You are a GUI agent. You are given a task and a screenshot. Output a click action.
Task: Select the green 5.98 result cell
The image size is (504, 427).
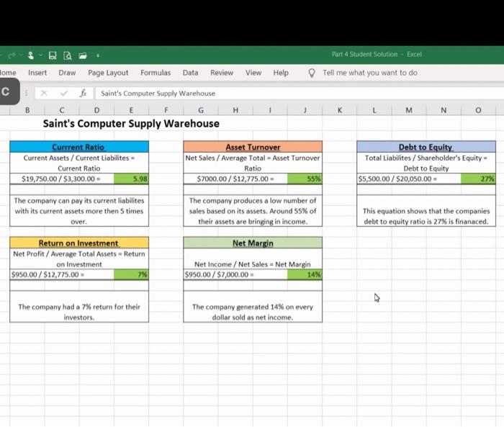coord(131,179)
